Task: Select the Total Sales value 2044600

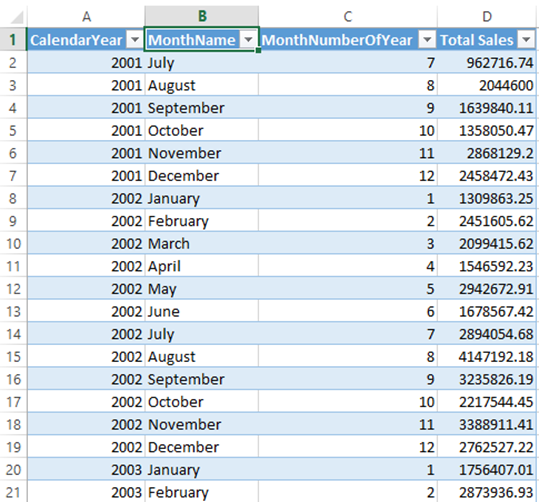Action: (x=487, y=85)
